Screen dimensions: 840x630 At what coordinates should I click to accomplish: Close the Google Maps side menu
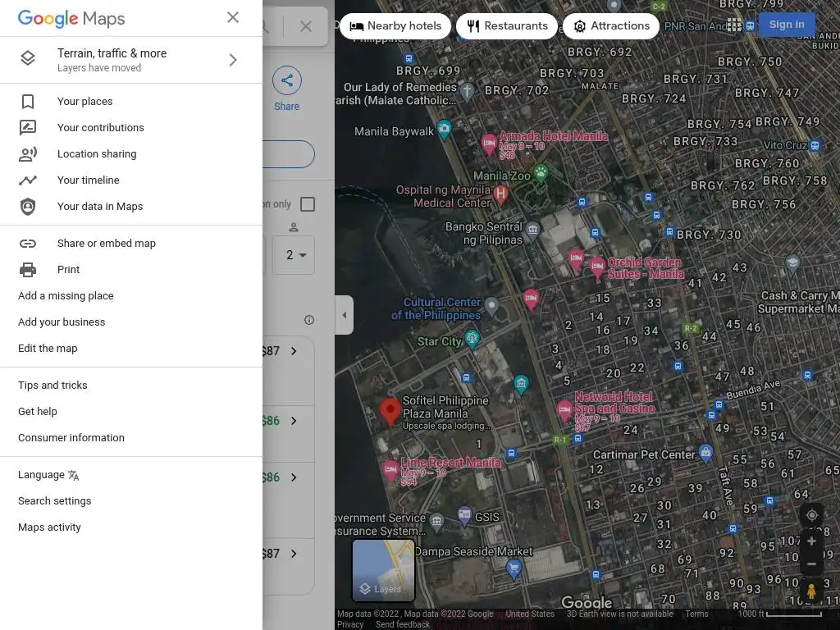(232, 18)
